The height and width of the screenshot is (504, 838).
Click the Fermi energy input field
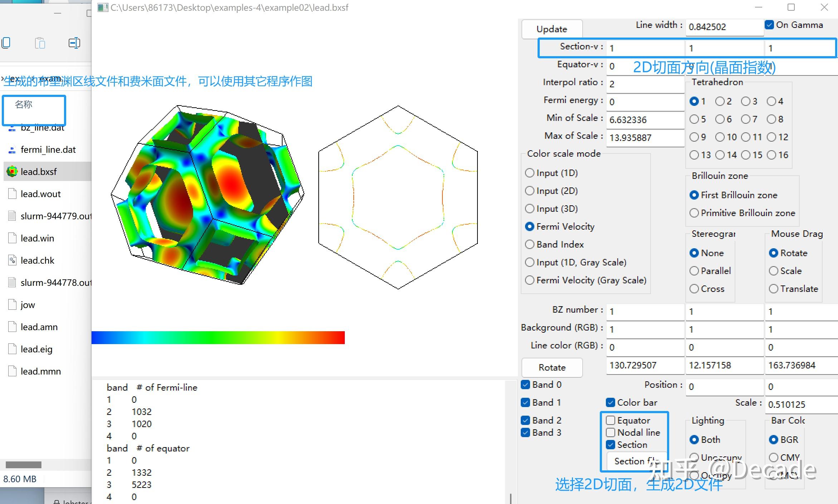coord(645,102)
